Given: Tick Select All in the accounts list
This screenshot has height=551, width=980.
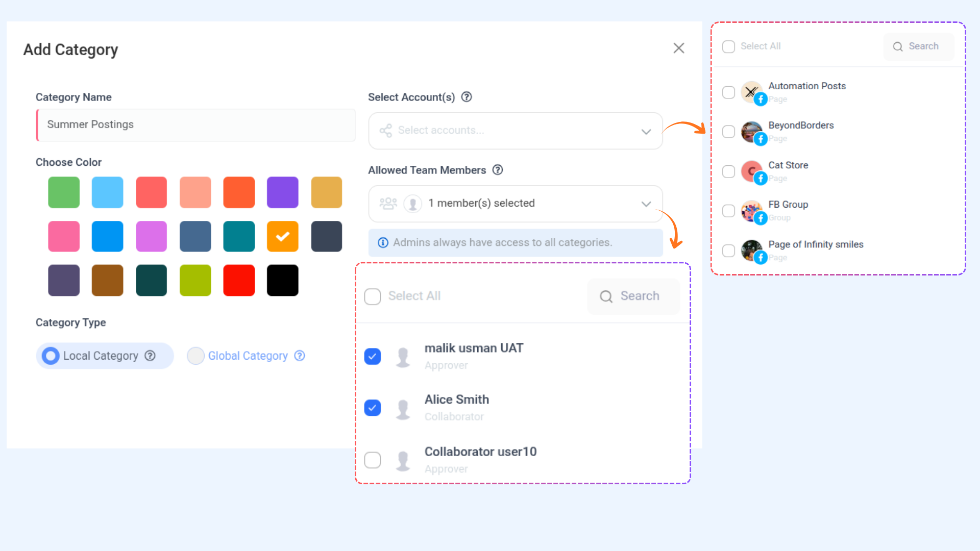Looking at the screenshot, I should pos(728,46).
